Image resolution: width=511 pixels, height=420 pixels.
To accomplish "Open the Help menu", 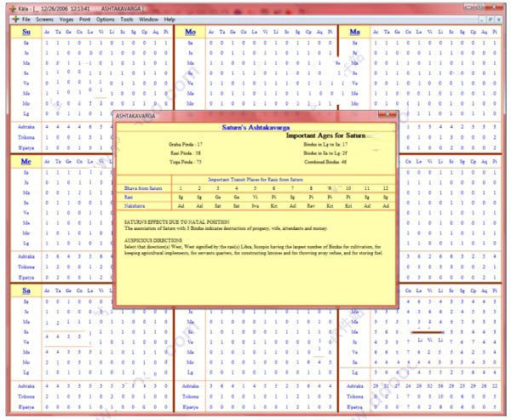I will [169, 20].
